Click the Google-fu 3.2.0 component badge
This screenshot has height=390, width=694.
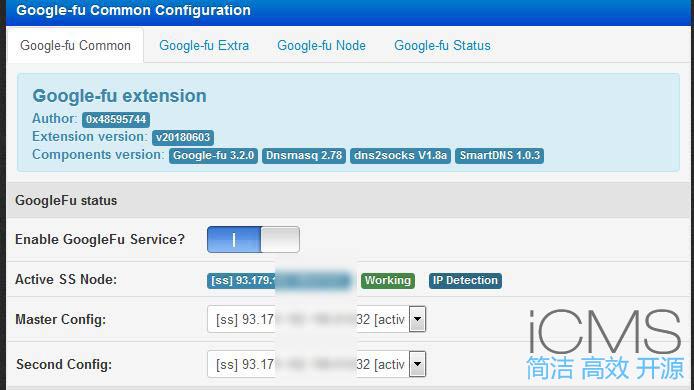pos(213,156)
